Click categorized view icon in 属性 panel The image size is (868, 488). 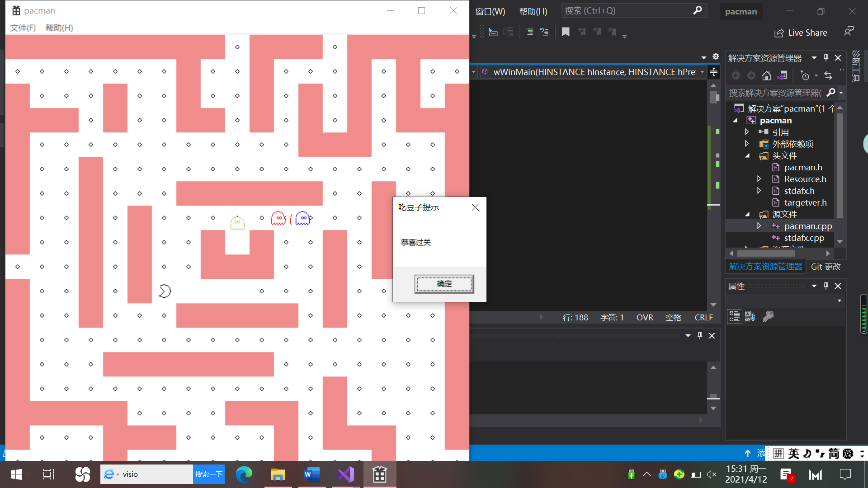tap(734, 317)
